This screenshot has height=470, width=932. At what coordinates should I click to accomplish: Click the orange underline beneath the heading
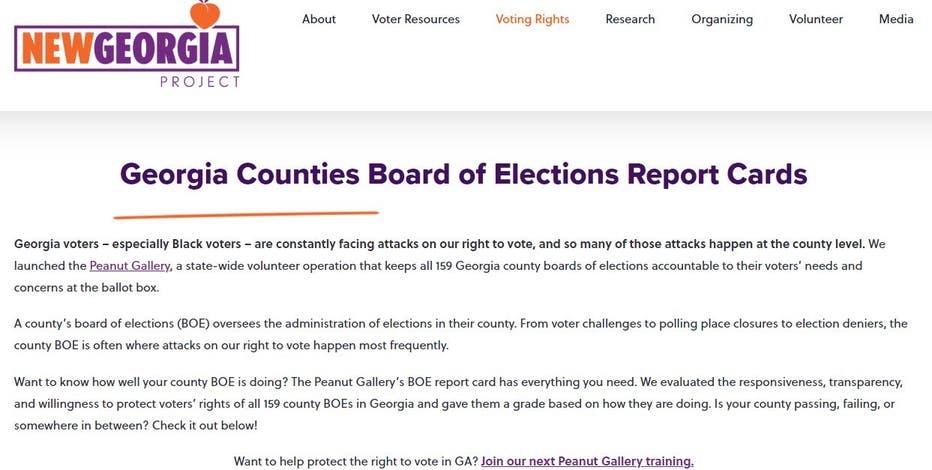click(x=246, y=215)
